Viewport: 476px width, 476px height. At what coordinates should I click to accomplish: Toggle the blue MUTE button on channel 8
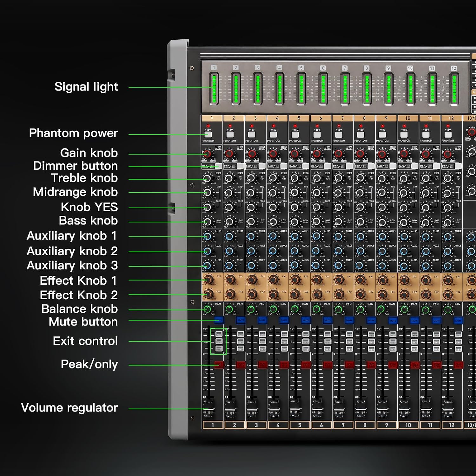371,320
